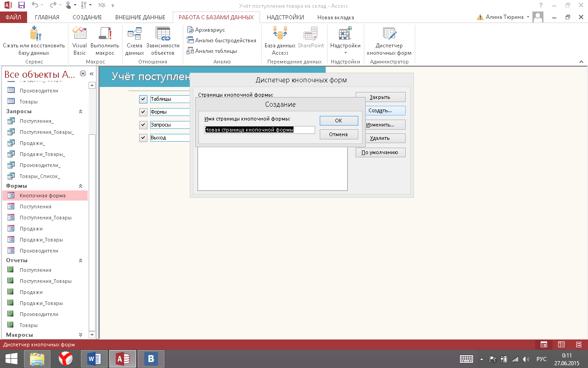Collapse Запросы group in navigation pane
Screen dimensions: 588x368
click(81, 111)
